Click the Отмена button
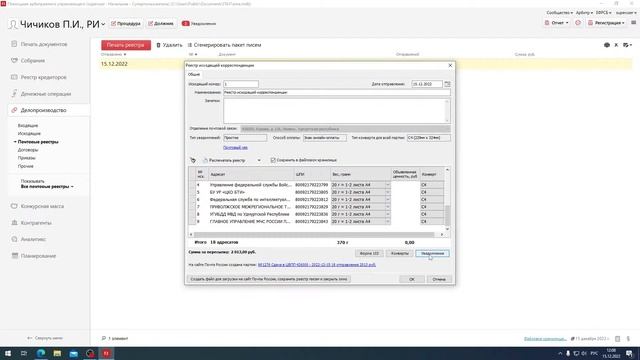 pos(439,280)
